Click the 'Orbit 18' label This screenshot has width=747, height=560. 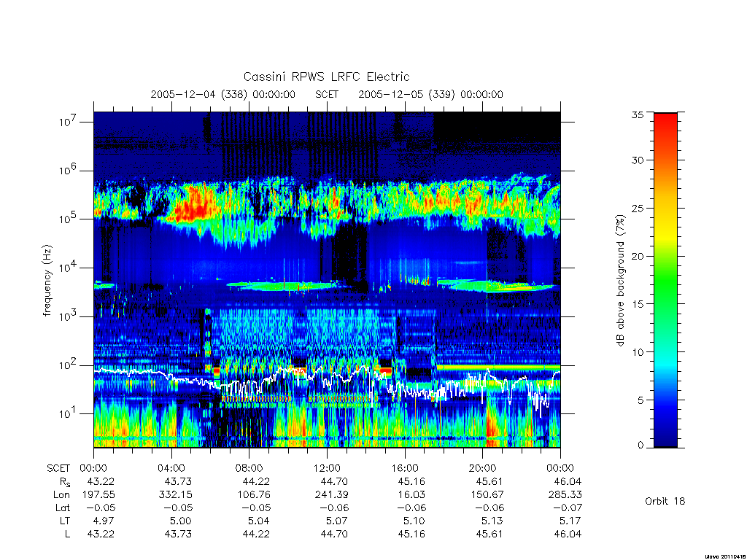(x=665, y=501)
